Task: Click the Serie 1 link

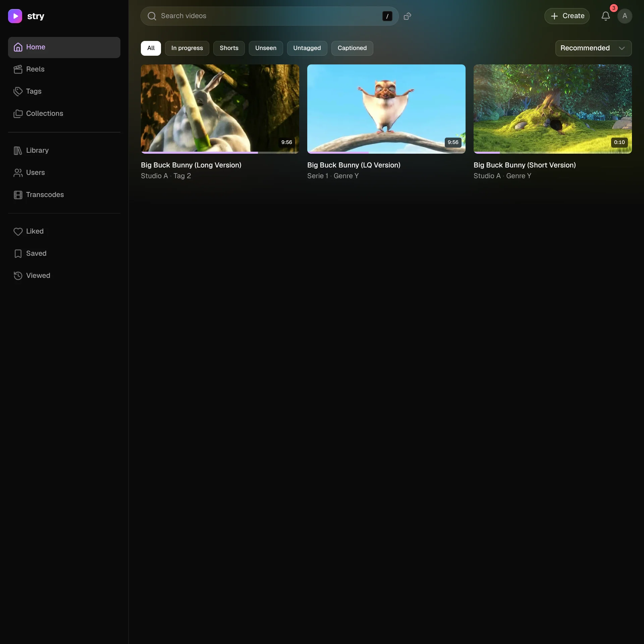Action: point(318,176)
